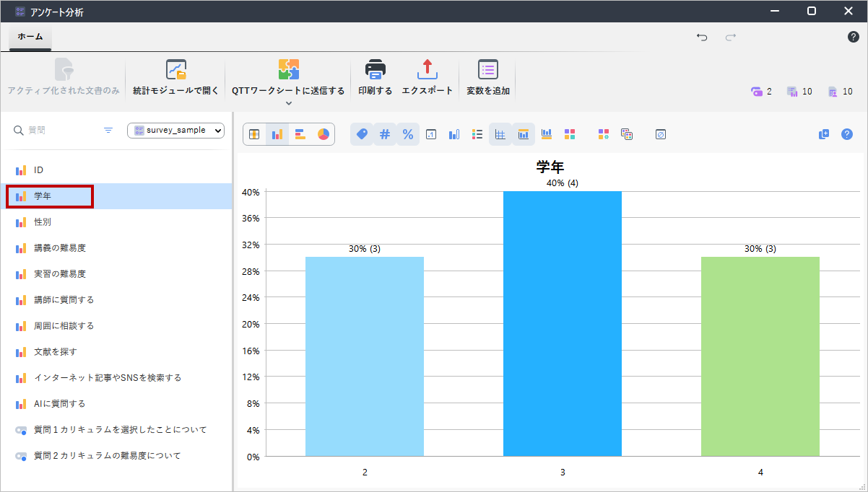Select the ホーム tab
The height and width of the screenshot is (492, 868).
coord(30,37)
